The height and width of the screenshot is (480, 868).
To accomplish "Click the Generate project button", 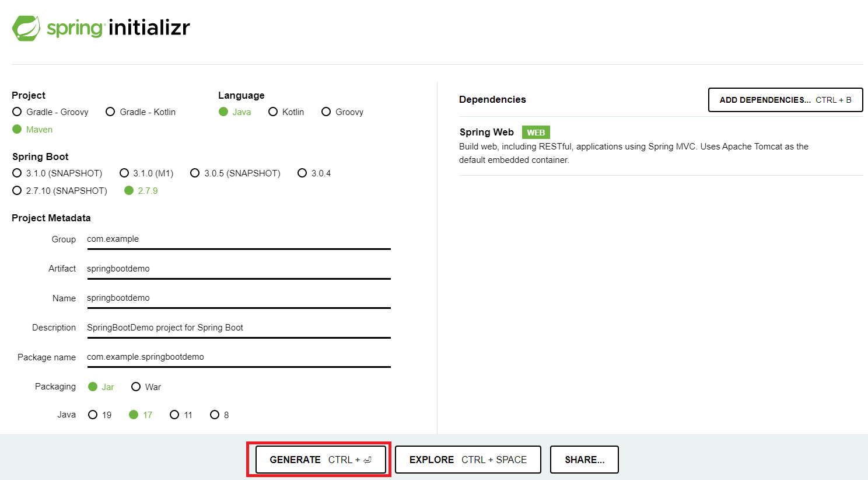I will (x=321, y=460).
